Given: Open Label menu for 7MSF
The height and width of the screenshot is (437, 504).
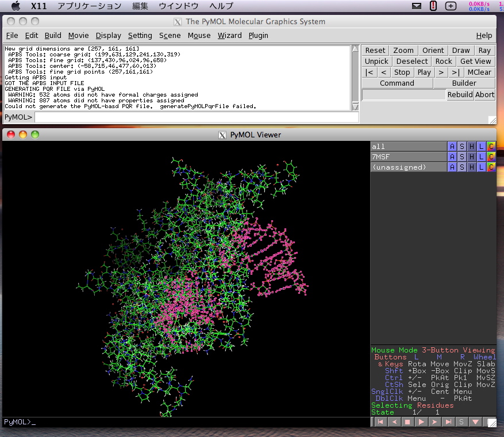Looking at the screenshot, I should (x=481, y=157).
